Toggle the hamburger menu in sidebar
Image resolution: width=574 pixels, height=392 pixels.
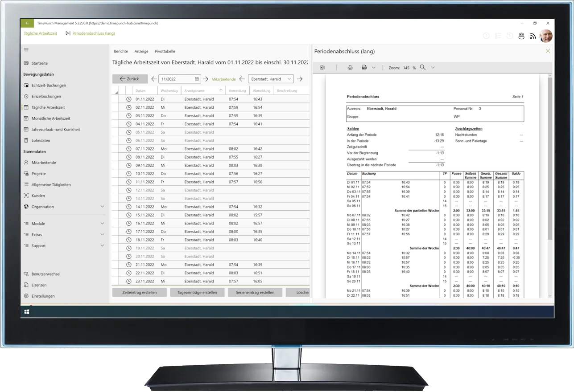(26, 50)
